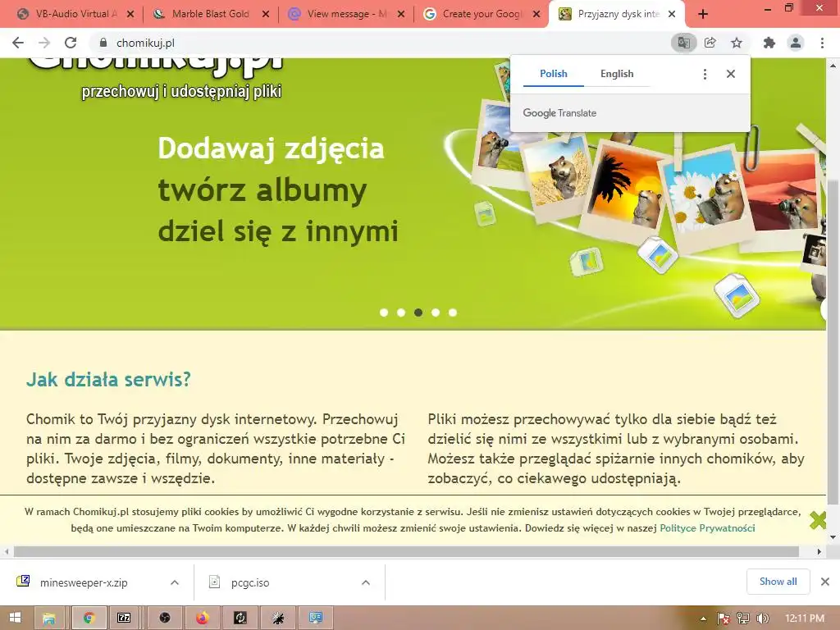Click the network tray icon
Image resolution: width=840 pixels, height=630 pixels.
point(743,619)
